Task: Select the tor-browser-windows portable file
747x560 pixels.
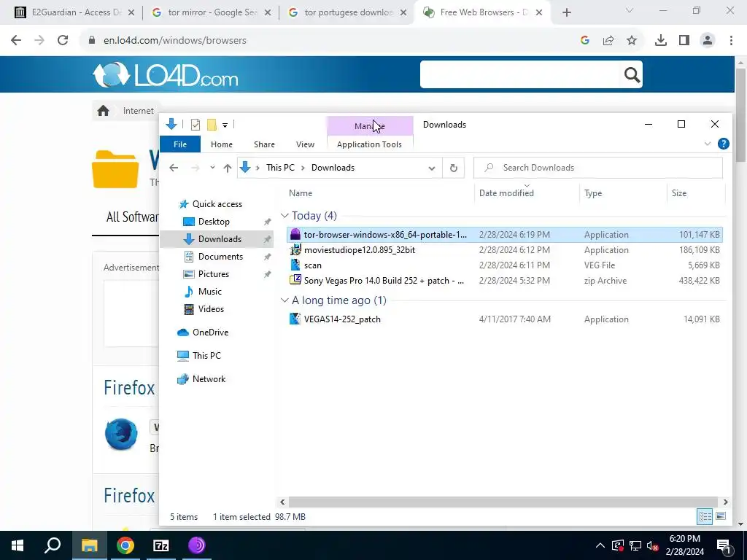Action: pos(505,235)
